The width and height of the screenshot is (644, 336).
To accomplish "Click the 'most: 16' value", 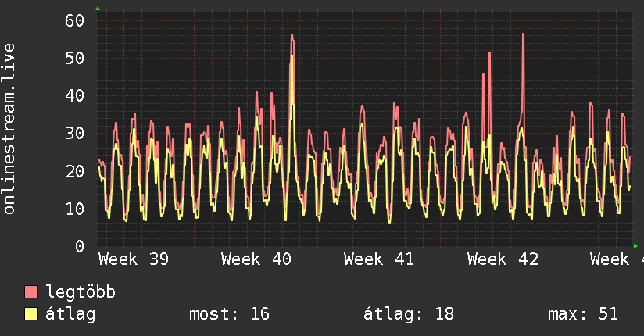I will pos(229,314).
